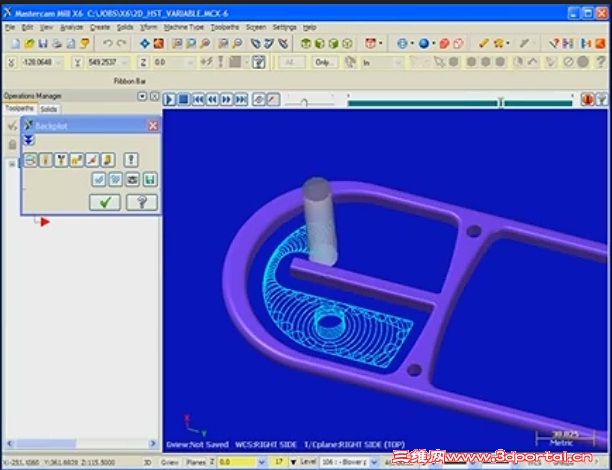This screenshot has width=612, height=470.
Task: Click the blue wireframe globe icon
Action: pos(402,43)
